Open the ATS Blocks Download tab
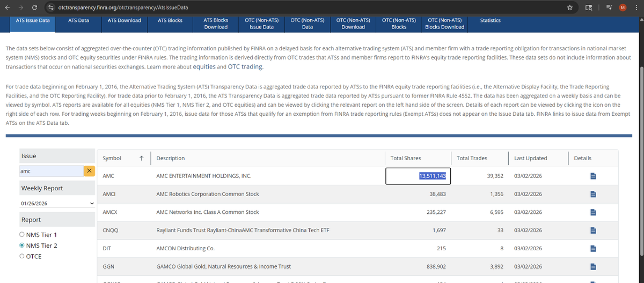Screen dimensions: 644x283 click(x=216, y=24)
